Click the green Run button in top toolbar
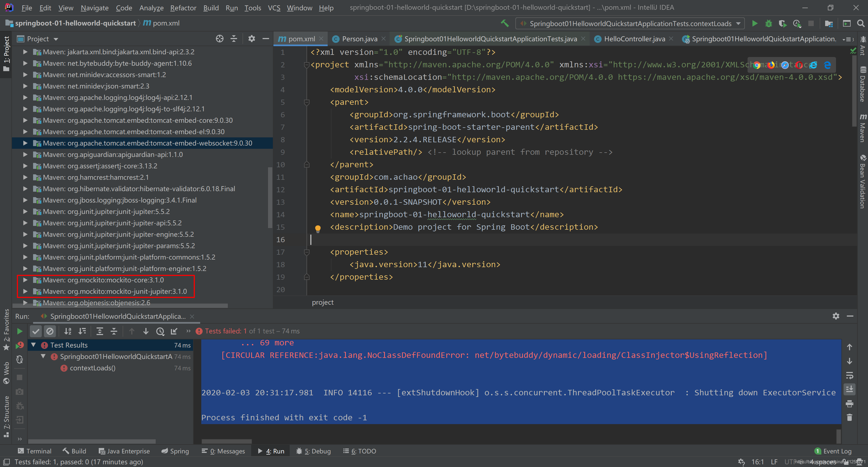Screen dimensions: 868x467 [x=755, y=23]
